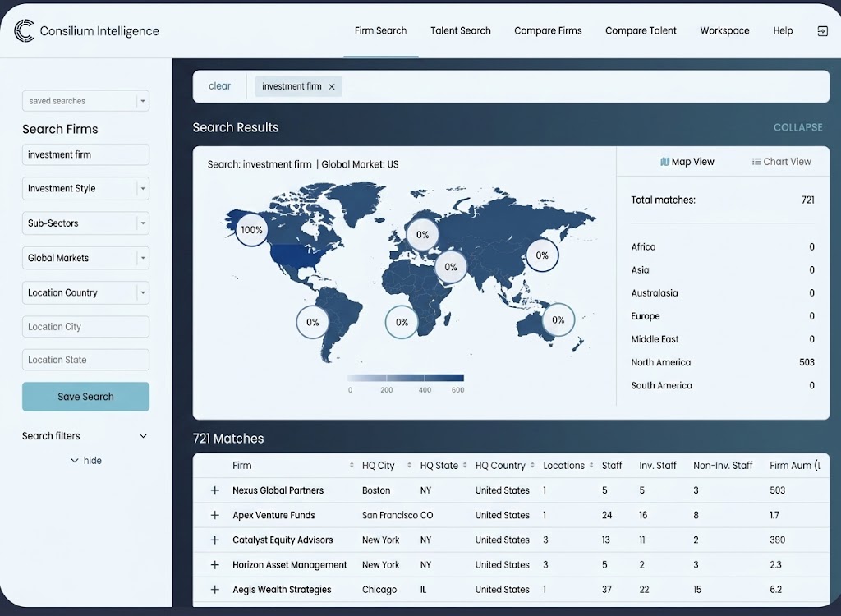Viewport: 841px width, 616px height.
Task: Expand the Nexus Global Partners row
Action: point(215,490)
